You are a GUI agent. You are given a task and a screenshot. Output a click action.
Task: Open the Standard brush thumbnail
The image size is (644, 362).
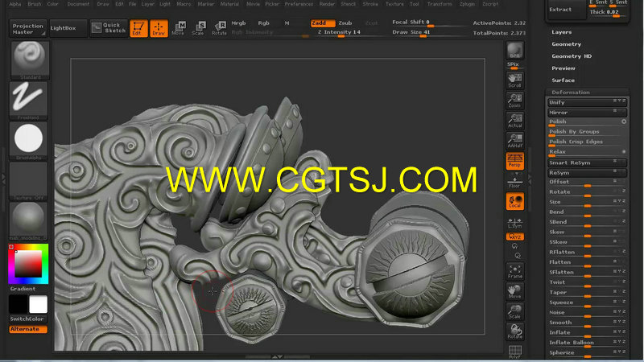click(30, 60)
